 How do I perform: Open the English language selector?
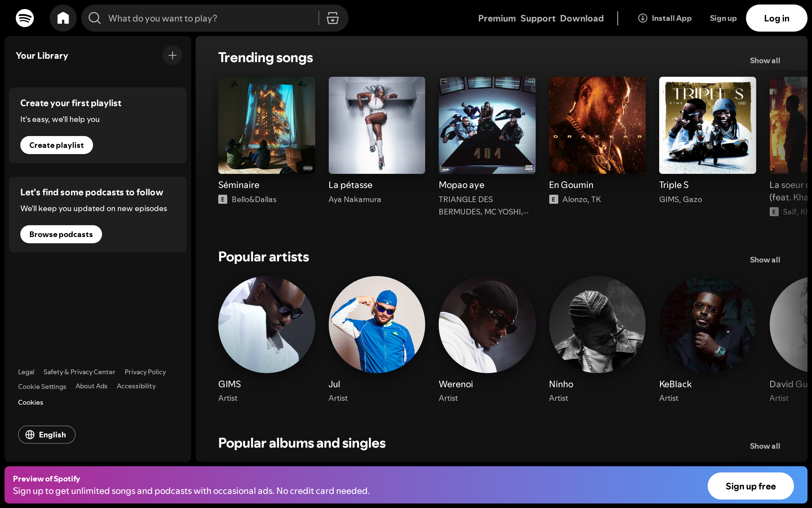tap(47, 435)
